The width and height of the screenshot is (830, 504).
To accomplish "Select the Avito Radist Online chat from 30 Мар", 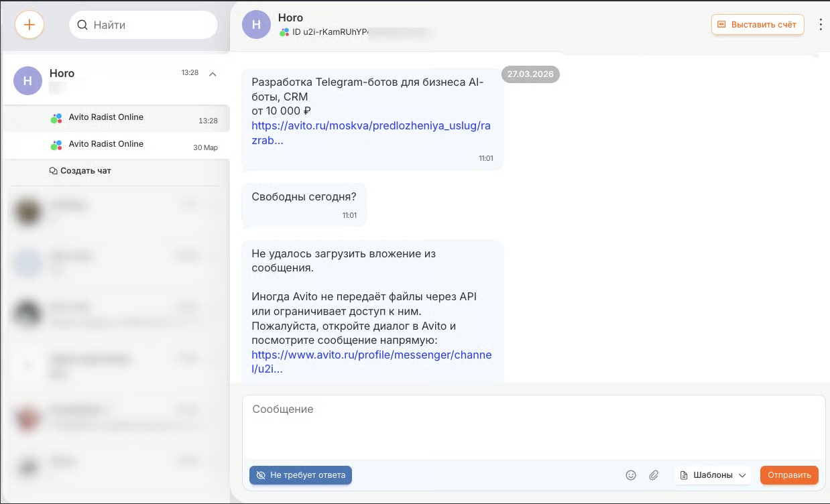I will [115, 145].
